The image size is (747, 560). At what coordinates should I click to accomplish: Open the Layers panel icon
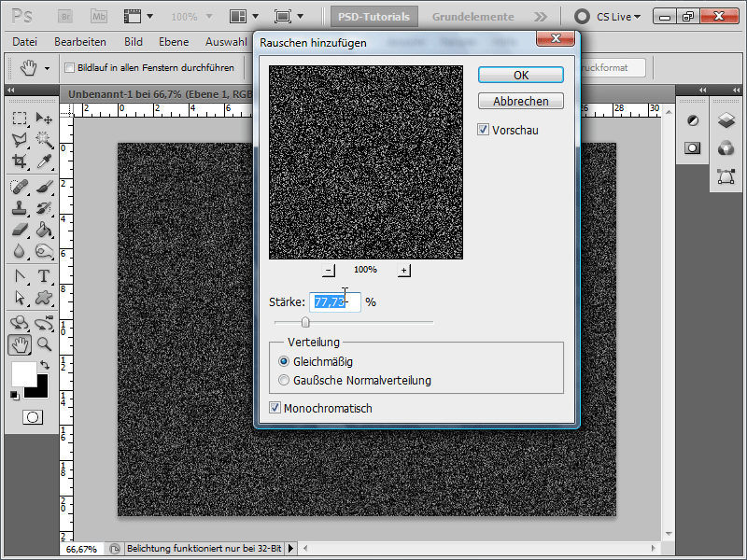(x=726, y=120)
